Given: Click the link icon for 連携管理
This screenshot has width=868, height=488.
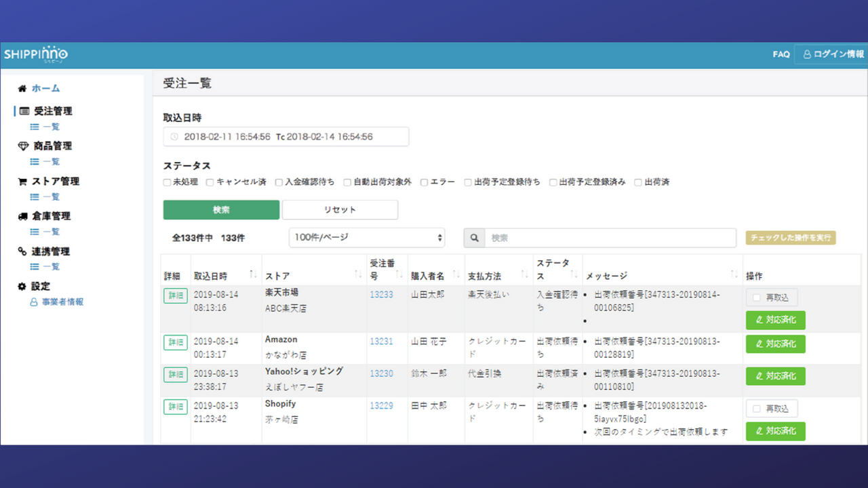Looking at the screenshot, I should [x=22, y=251].
